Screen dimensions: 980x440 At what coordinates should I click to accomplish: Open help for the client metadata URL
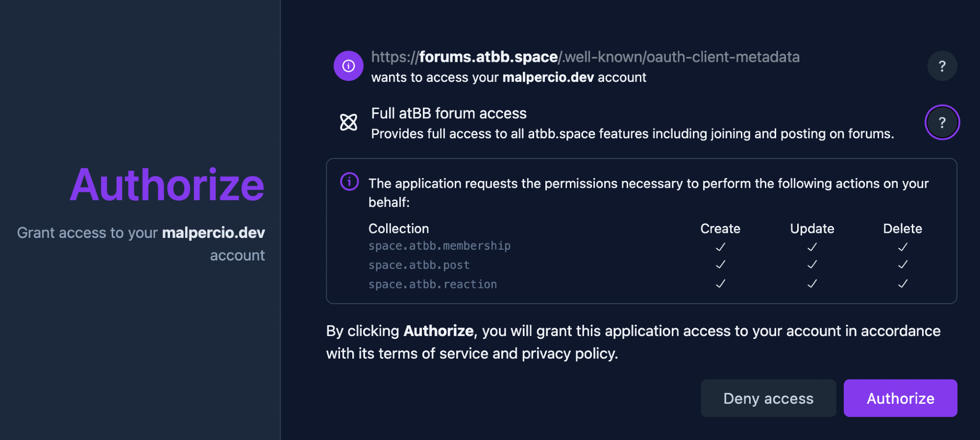pos(942,66)
